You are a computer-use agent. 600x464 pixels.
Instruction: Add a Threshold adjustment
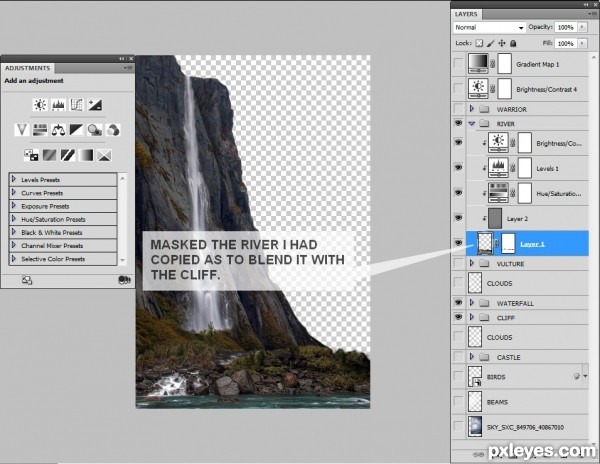point(68,155)
